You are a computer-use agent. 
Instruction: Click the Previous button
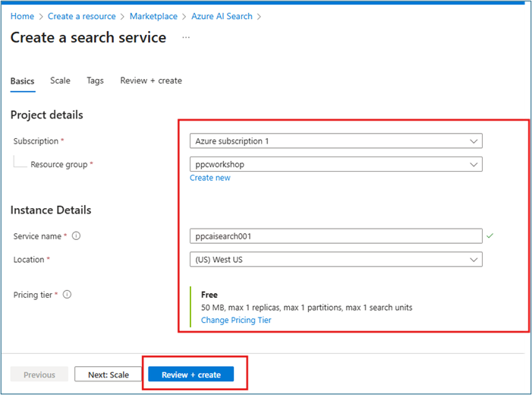coord(39,374)
